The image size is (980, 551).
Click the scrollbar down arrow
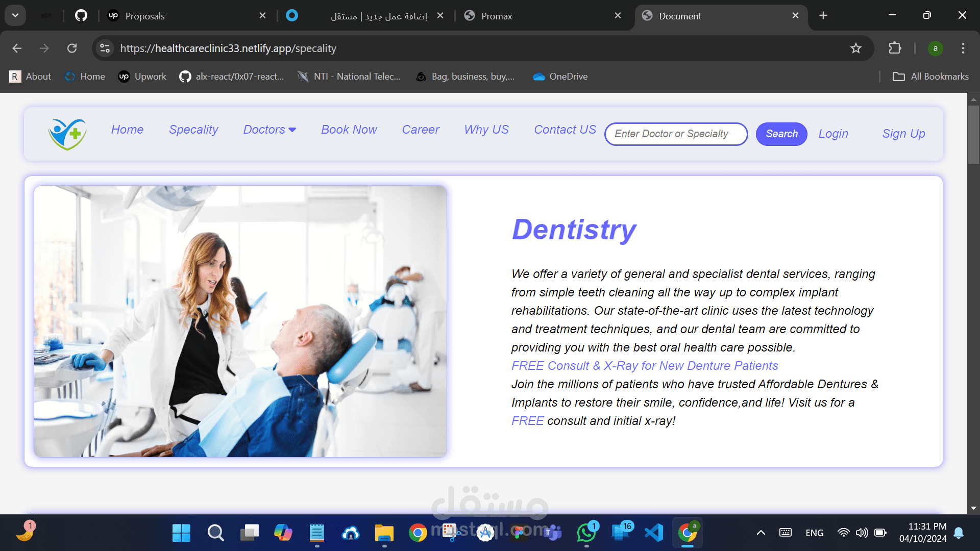(x=973, y=508)
